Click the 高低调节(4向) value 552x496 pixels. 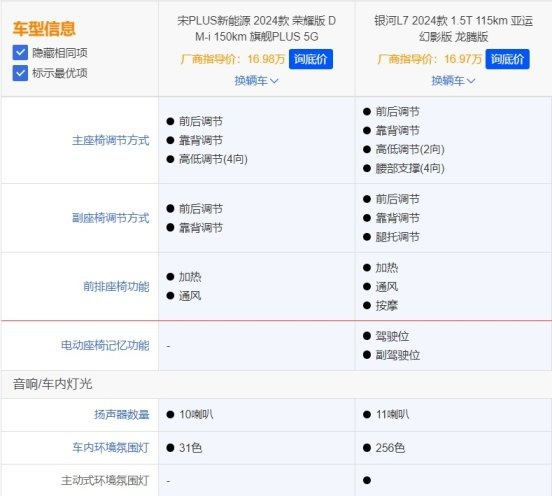click(x=213, y=159)
